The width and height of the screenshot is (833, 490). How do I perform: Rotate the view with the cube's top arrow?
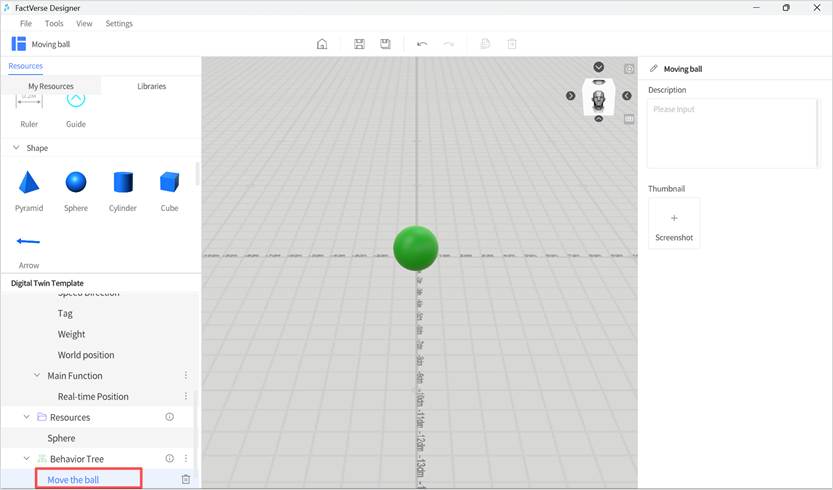click(599, 67)
